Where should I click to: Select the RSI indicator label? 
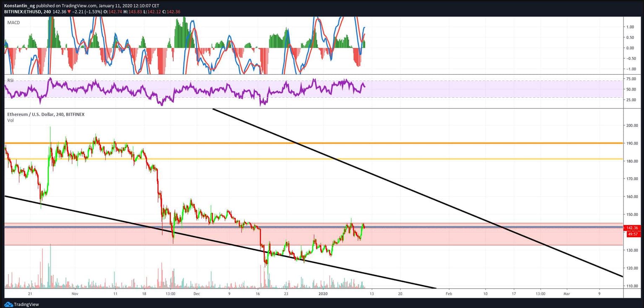pos(11,80)
